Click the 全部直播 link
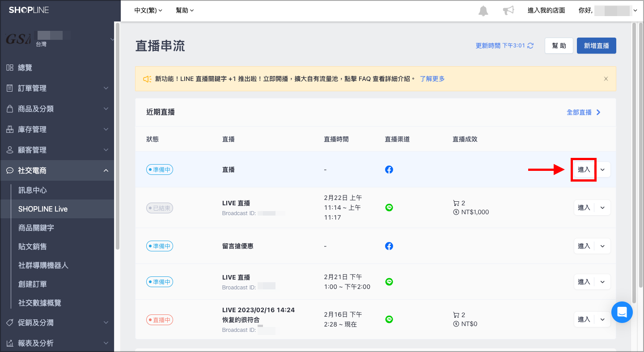The height and width of the screenshot is (352, 644). coord(584,112)
